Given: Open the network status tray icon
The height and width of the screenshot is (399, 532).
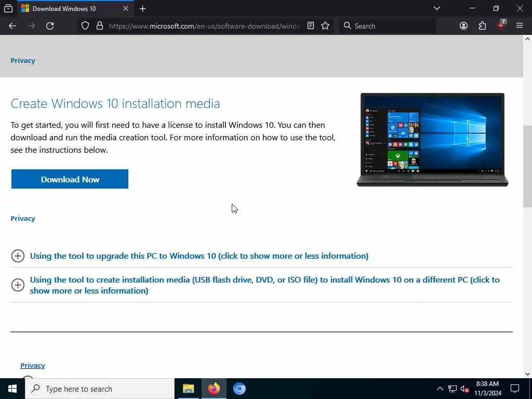Looking at the screenshot, I should (453, 389).
